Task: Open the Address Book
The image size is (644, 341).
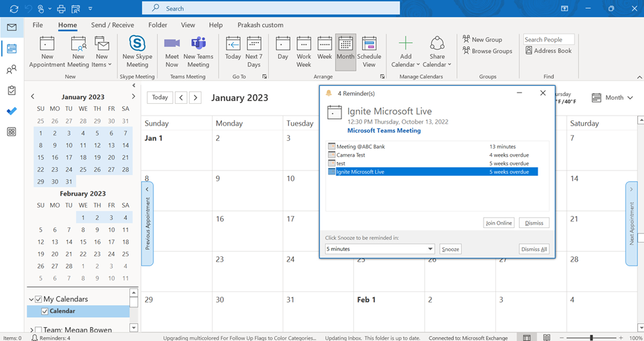Action: [x=548, y=50]
